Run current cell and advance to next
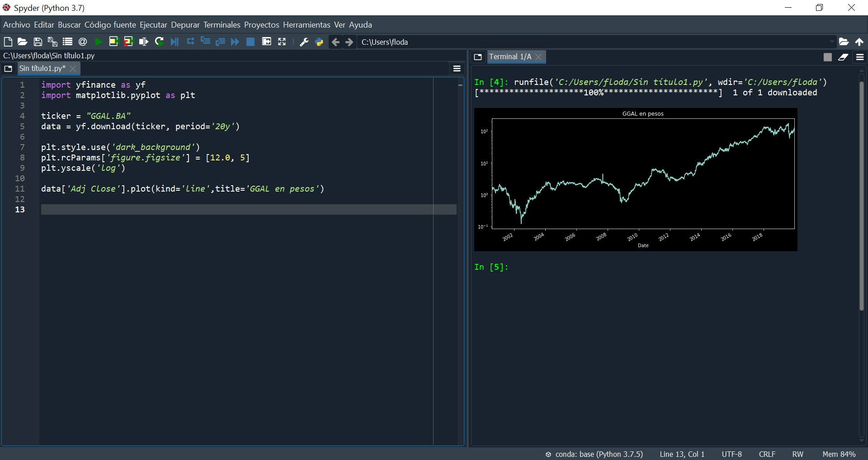 129,42
